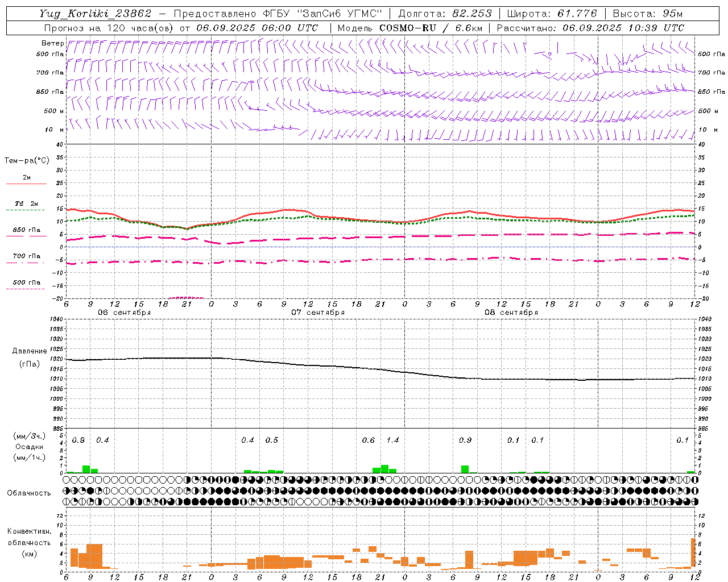Click the tallest green precipitation bar under 1.4
This screenshot has height=582, width=728.
point(385,469)
